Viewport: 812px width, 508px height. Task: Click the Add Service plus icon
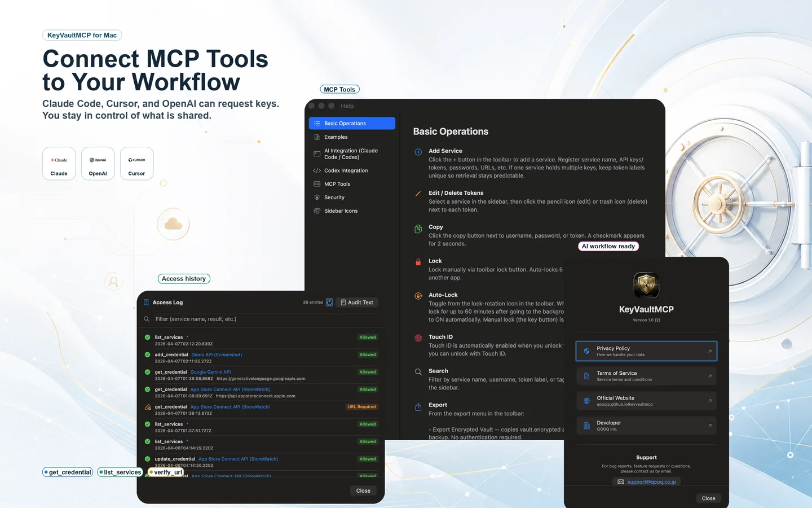(418, 152)
